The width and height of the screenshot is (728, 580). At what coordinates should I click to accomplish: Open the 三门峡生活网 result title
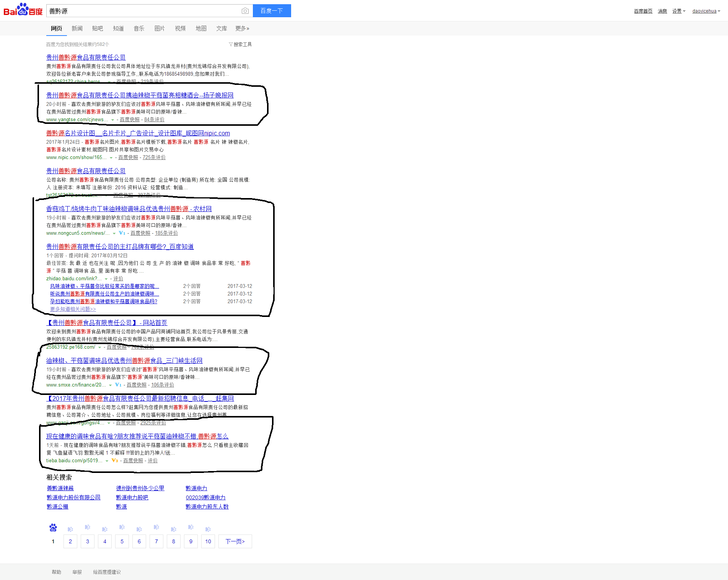124,361
